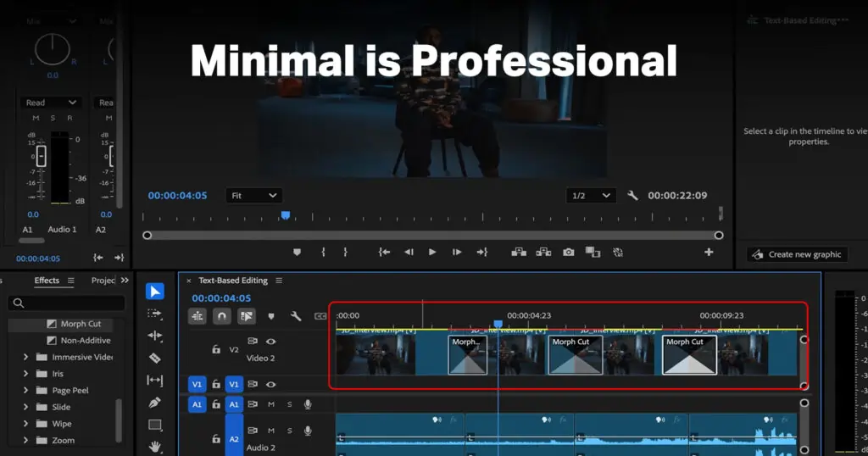This screenshot has width=868, height=456.
Task: Open the 1/2 playback resolution dropdown
Action: (x=591, y=196)
